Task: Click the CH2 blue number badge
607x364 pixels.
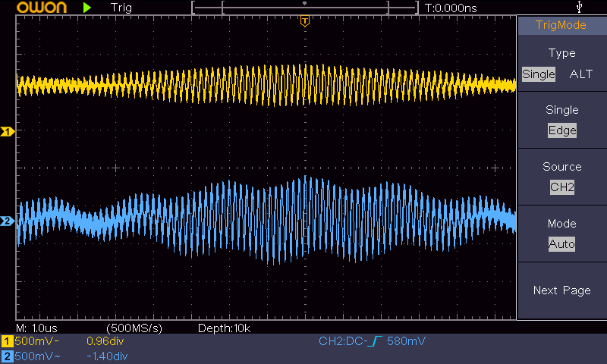Action: pyautogui.click(x=7, y=356)
